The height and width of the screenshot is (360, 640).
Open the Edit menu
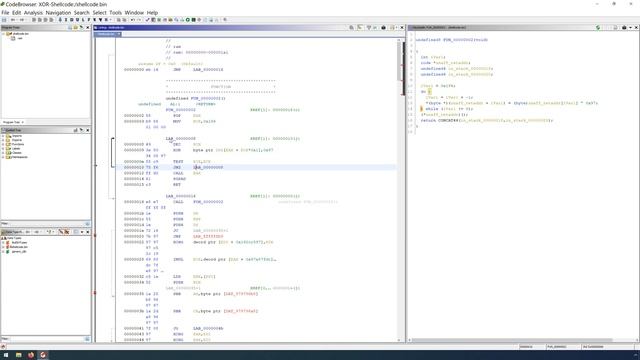(x=16, y=13)
